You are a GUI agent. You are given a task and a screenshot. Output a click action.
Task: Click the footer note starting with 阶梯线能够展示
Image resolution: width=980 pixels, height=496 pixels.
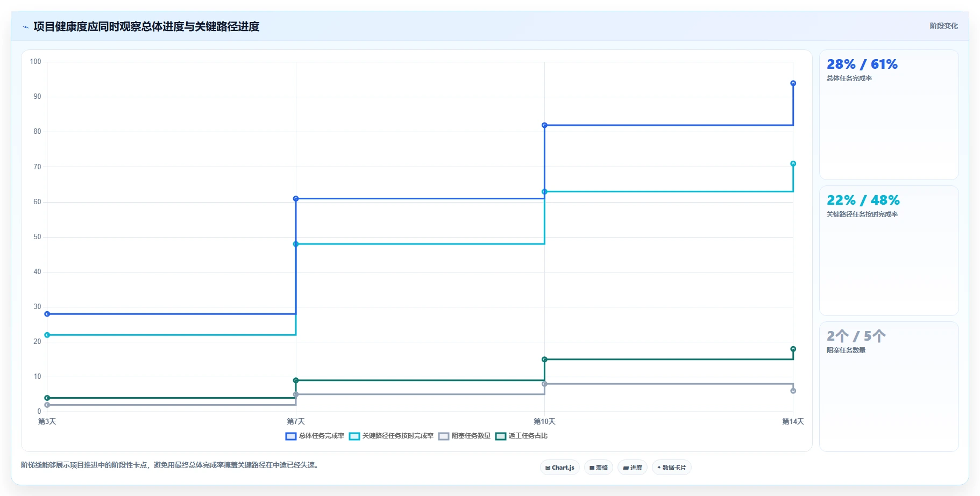(x=171, y=465)
